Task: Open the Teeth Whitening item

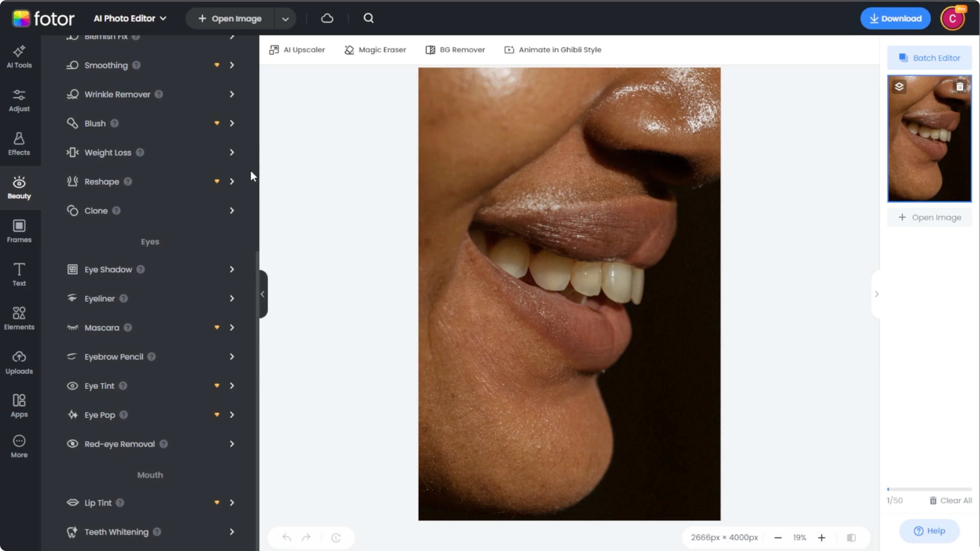Action: tap(150, 532)
